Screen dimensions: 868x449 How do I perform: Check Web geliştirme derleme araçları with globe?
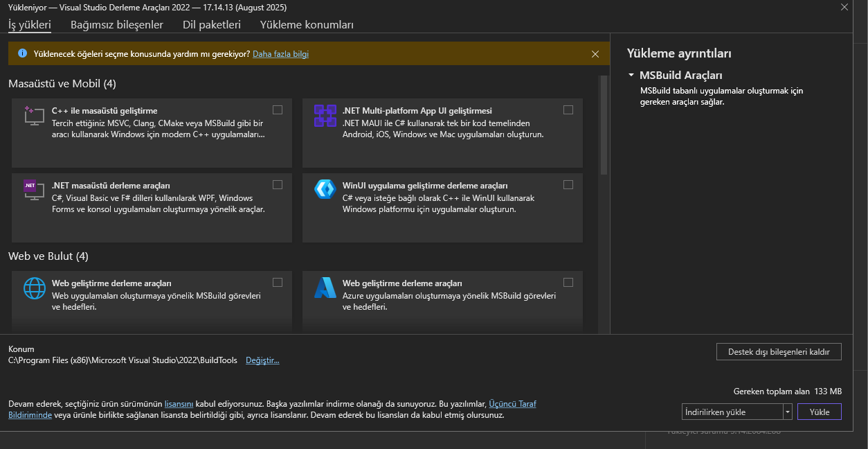pos(278,282)
